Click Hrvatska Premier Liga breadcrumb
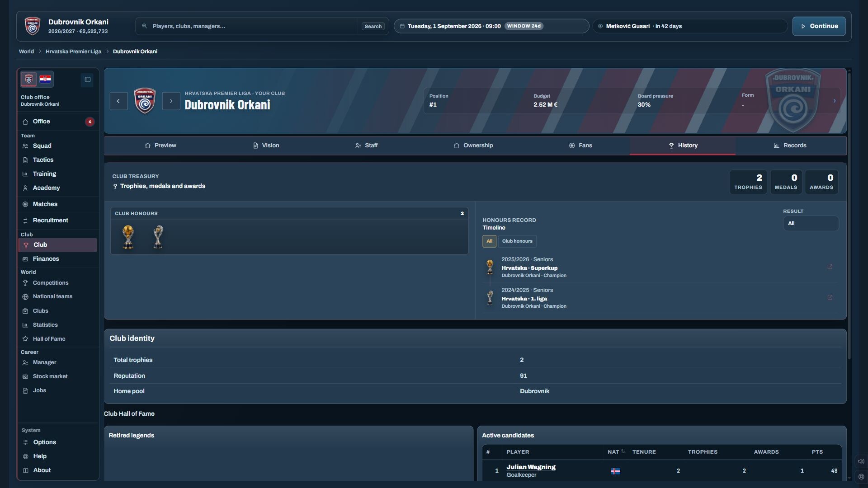 coord(73,52)
